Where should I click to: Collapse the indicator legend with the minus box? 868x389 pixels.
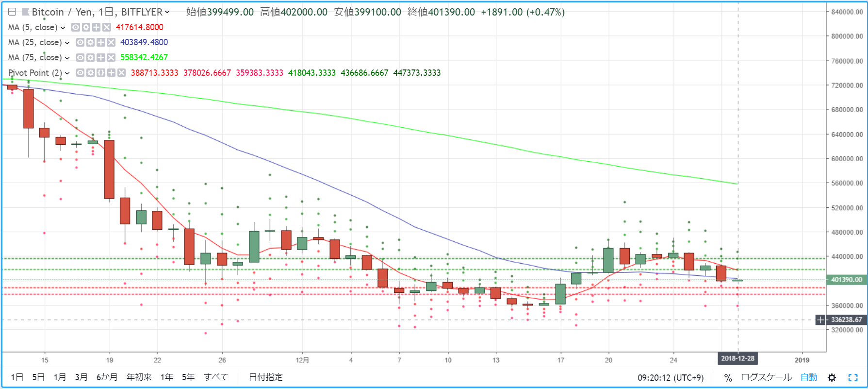[12, 12]
